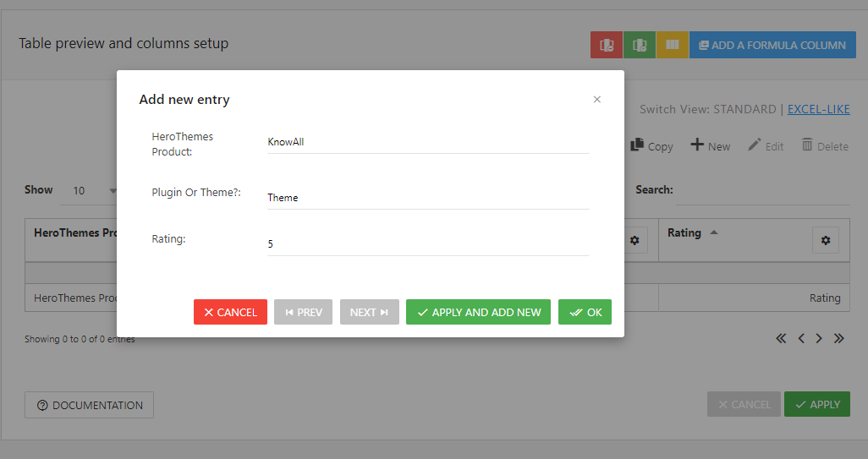868x459 pixels.
Task: Click the Rating footer cell text
Action: pyautogui.click(x=825, y=298)
